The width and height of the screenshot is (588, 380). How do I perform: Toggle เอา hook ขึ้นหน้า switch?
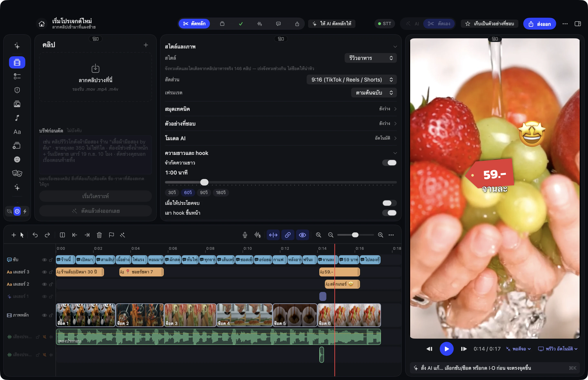click(389, 213)
